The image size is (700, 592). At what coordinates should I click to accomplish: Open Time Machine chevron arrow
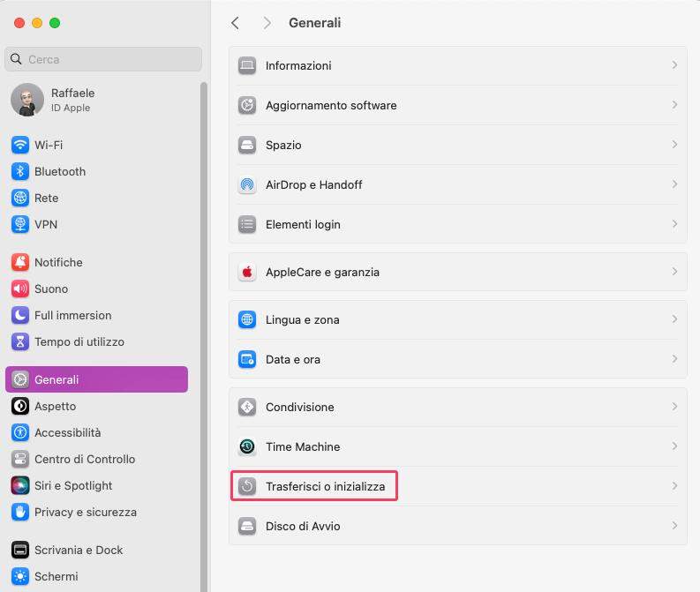(x=674, y=446)
